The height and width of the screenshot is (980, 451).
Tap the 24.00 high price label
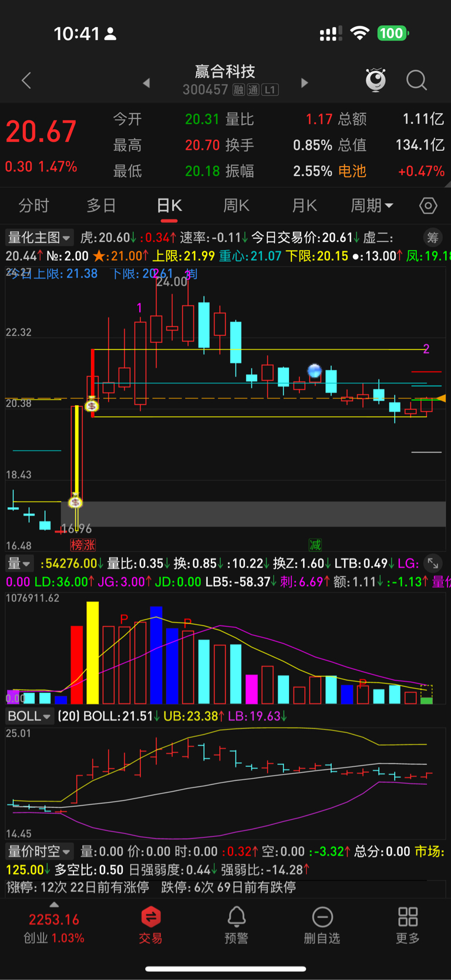tap(171, 282)
